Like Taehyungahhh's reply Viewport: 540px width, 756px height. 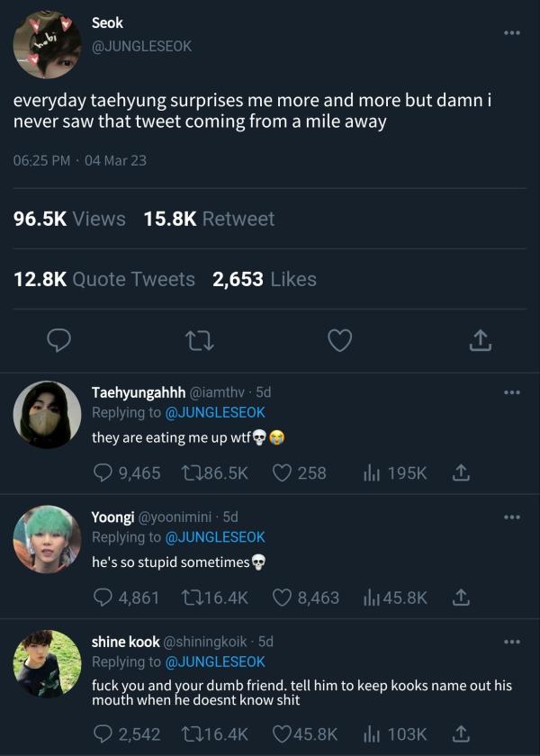tap(283, 472)
